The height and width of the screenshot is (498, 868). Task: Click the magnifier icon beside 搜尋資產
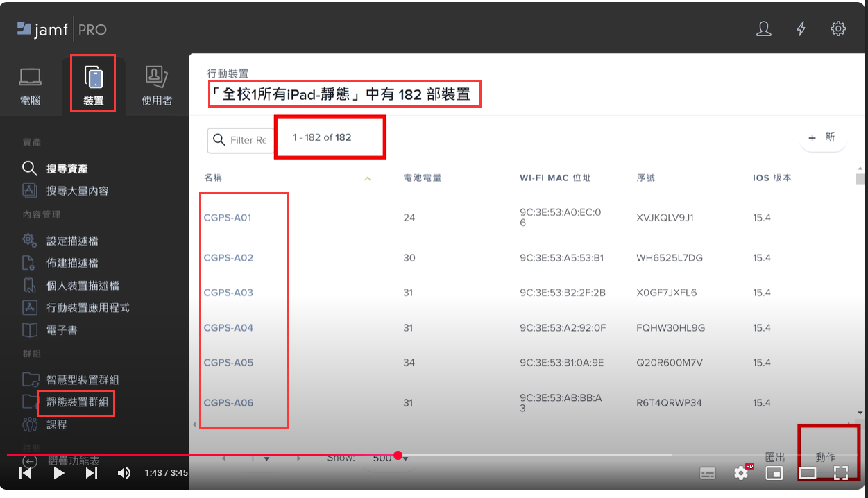pos(29,169)
